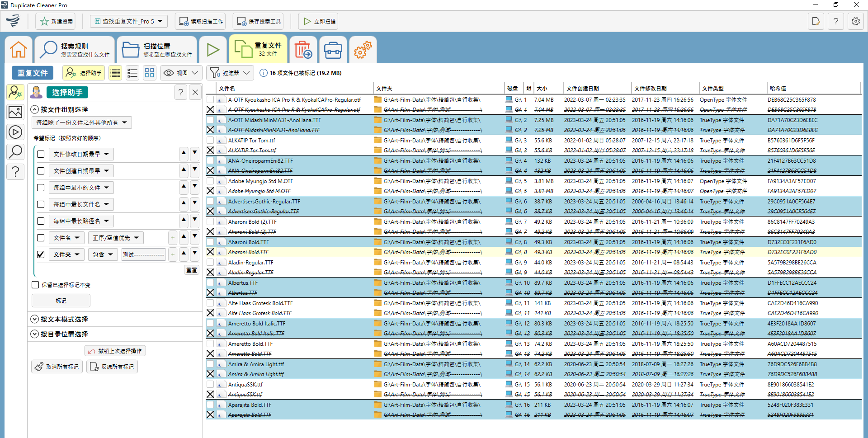Switch to the 重复文件 32 文件 tab
Viewport: 868px width, 438px height.
[258, 49]
